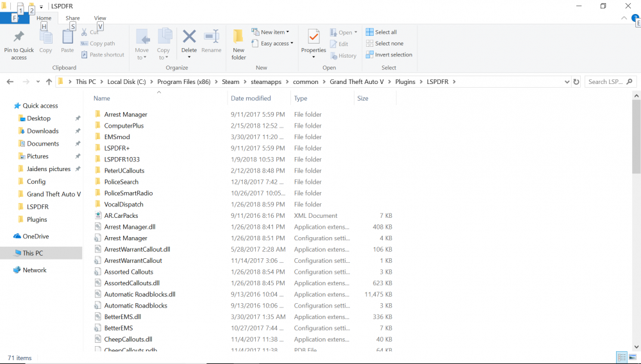The height and width of the screenshot is (364, 641).
Task: Select the Arrest Manager folder
Action: [126, 115]
